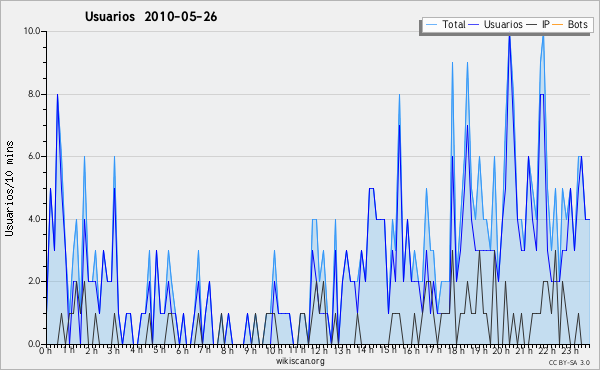Click the light-blue Total legend line

[x=431, y=24]
